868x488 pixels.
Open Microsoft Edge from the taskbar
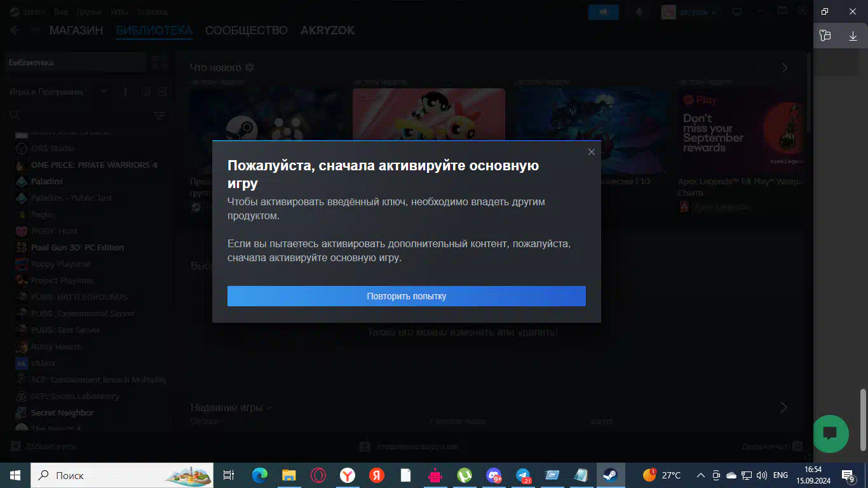point(259,475)
